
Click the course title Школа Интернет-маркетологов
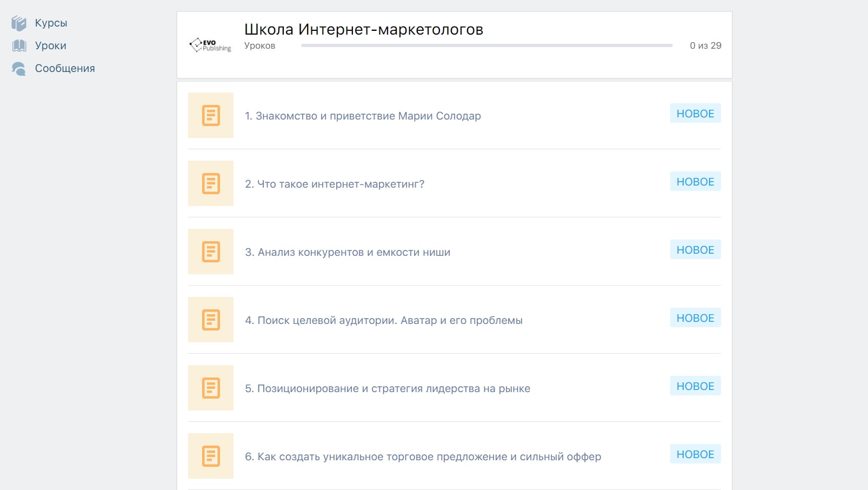[364, 29]
